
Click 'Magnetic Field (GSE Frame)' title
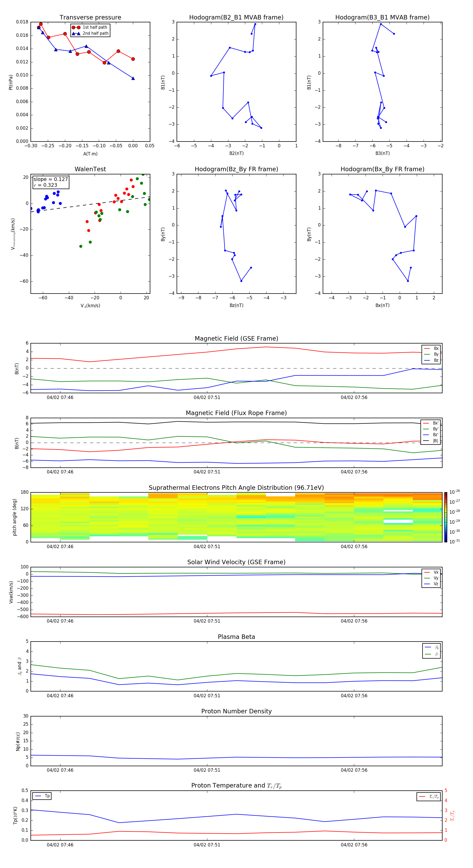point(236,339)
